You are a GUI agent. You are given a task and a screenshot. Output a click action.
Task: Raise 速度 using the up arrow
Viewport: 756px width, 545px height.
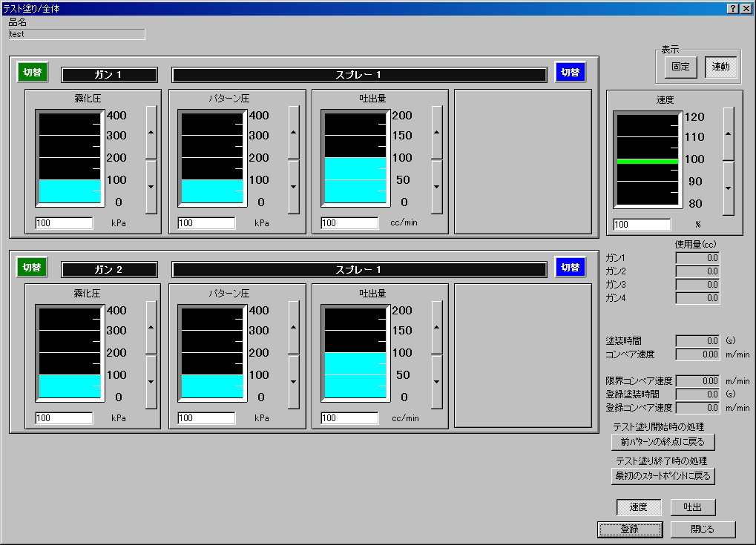(x=729, y=133)
